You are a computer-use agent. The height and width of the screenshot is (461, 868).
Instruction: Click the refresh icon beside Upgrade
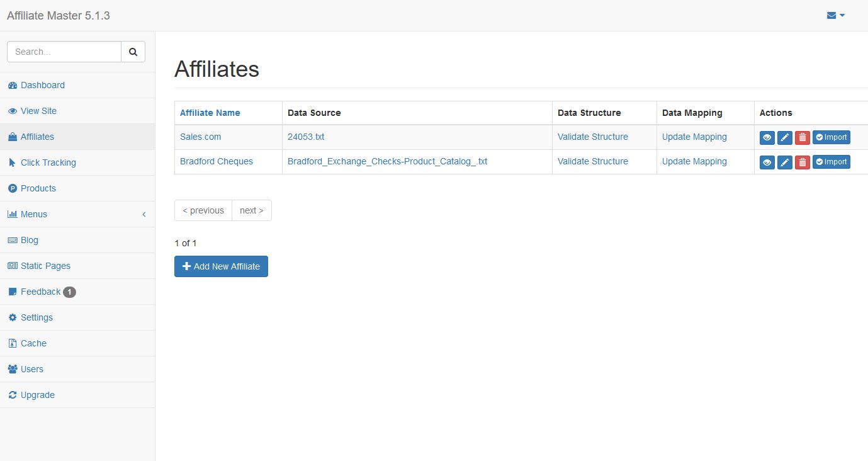13,395
